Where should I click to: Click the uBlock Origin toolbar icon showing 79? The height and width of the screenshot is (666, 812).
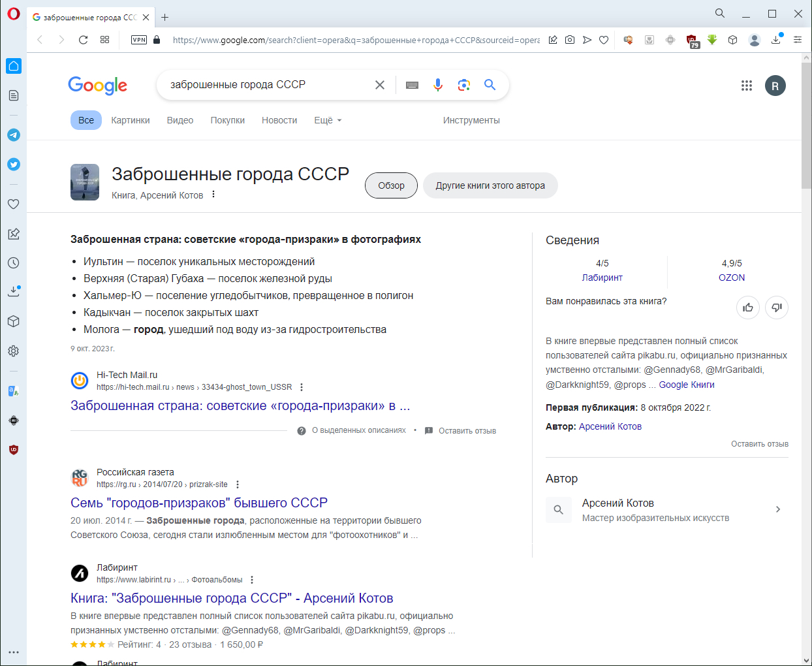coord(692,41)
